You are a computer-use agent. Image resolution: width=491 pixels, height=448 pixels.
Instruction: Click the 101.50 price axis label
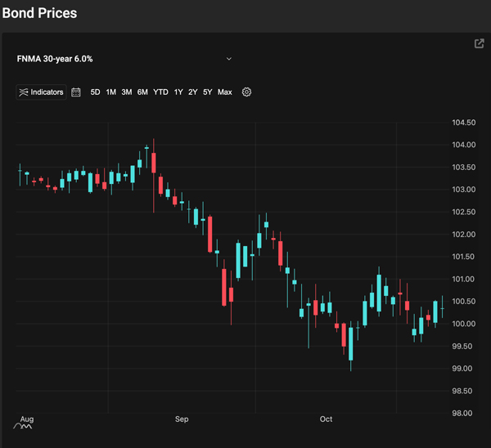(x=464, y=257)
